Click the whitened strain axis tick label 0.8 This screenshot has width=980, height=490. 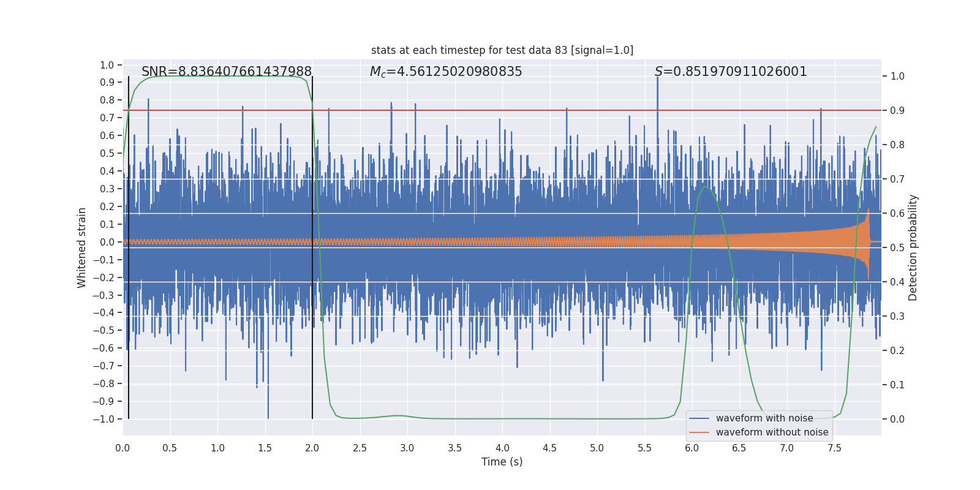(x=107, y=100)
